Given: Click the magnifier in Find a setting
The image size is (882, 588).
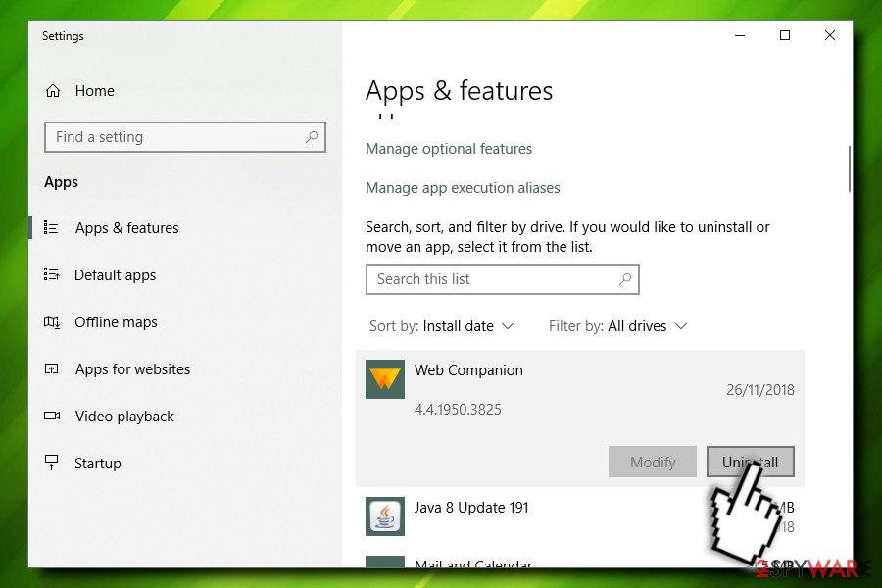Looking at the screenshot, I should 312,137.
